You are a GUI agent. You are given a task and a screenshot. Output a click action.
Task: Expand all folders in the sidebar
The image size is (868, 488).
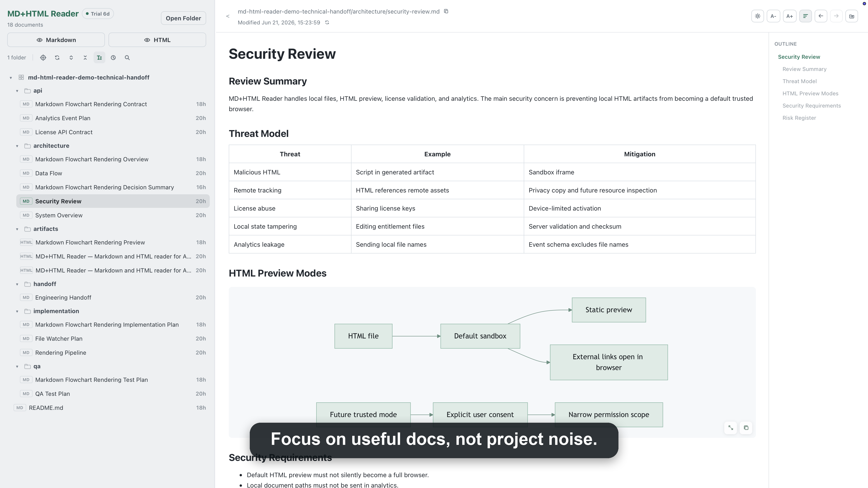[x=71, y=58]
